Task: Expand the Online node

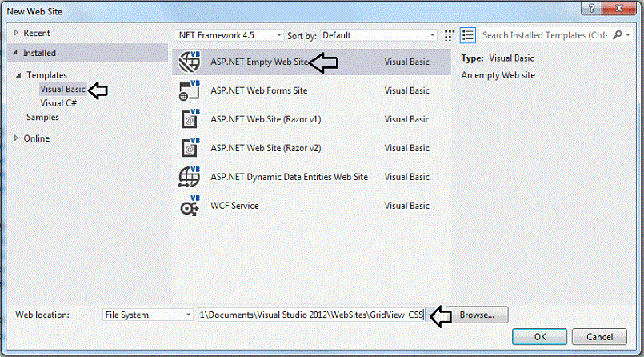Action: 16,138
